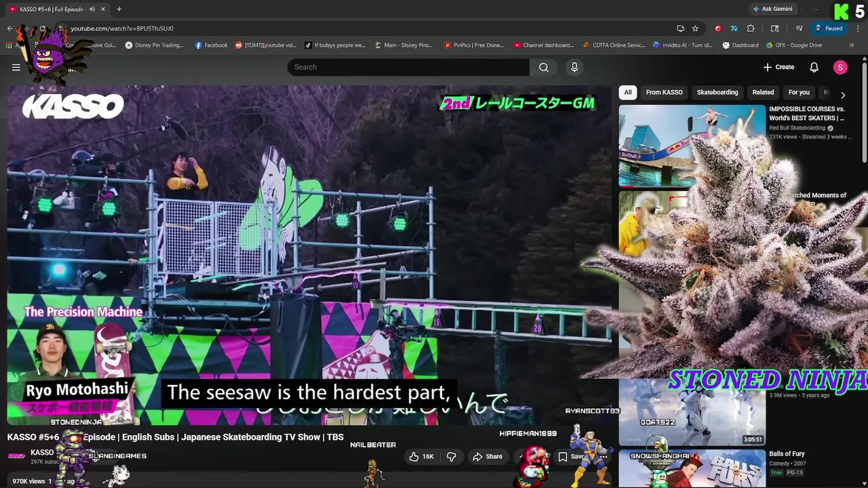868x488 pixels.
Task: Open the Channel dashboard bookmark
Action: [543, 45]
